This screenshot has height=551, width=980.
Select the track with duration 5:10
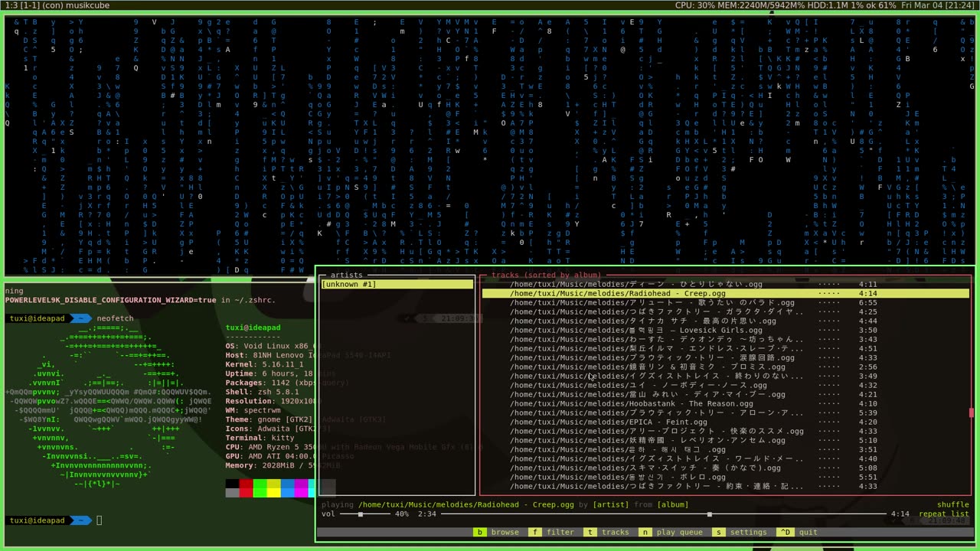726,441
